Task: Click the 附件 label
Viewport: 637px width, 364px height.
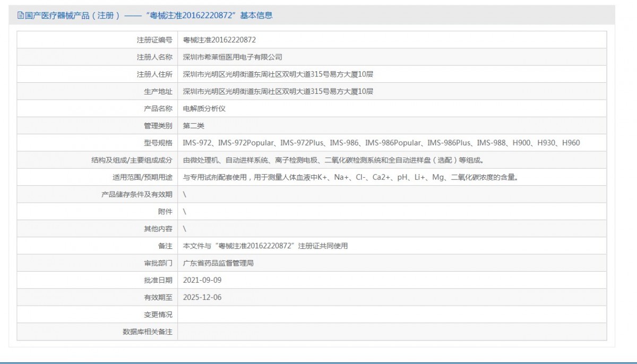Action: (x=166, y=211)
